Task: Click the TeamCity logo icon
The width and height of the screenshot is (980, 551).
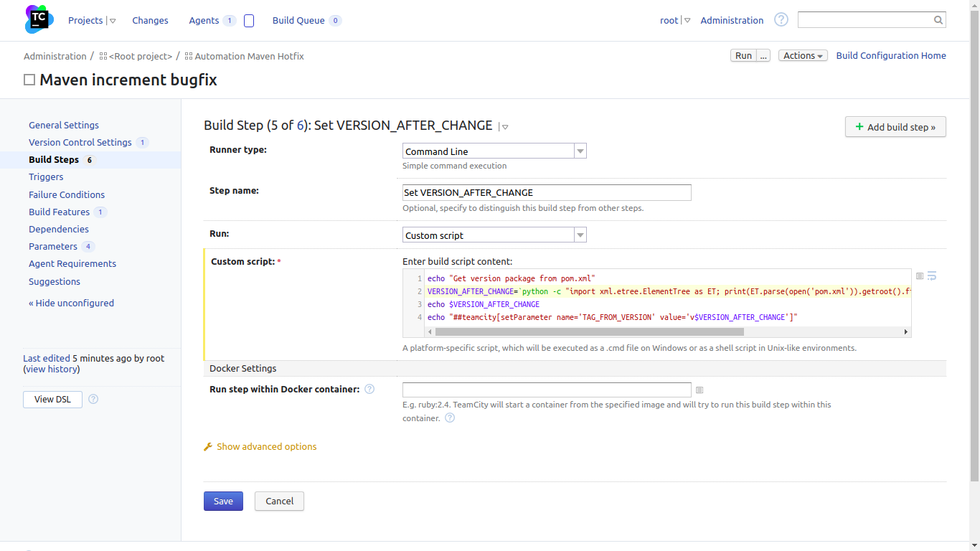Action: pos(39,19)
